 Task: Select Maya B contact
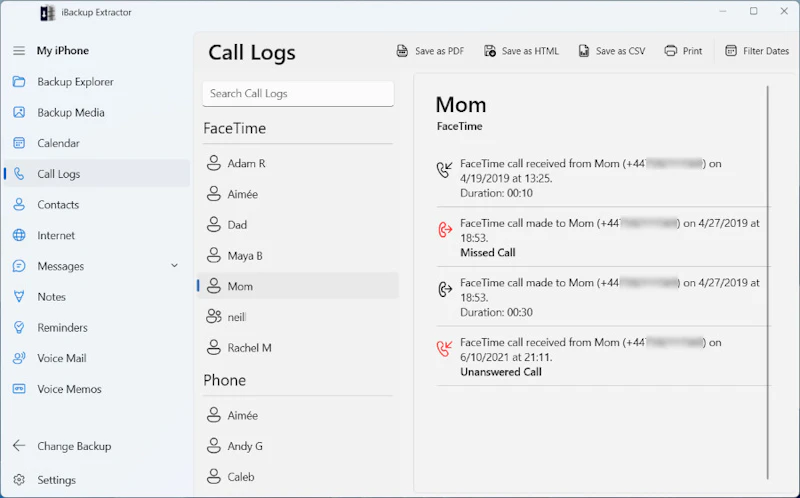point(298,255)
